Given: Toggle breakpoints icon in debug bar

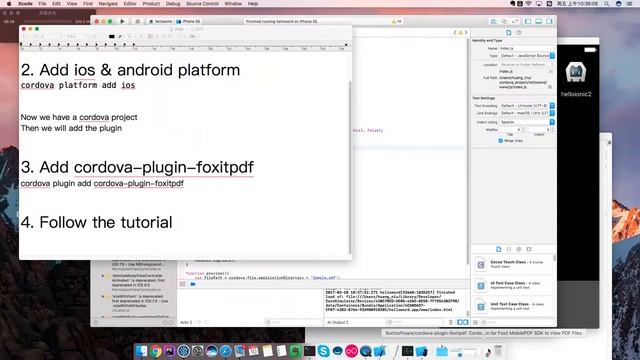Looking at the screenshot, I should [x=193, y=284].
